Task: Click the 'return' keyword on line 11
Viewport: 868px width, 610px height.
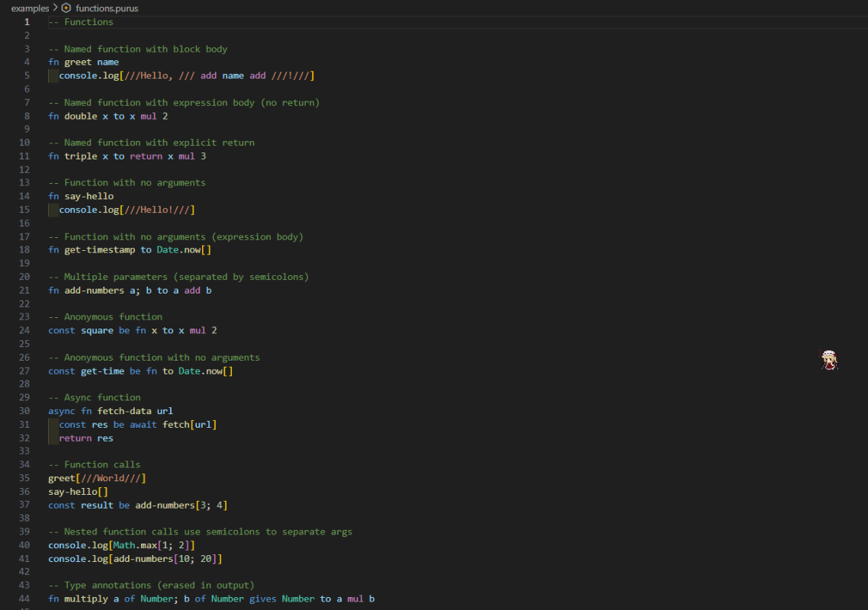Action: 146,156
